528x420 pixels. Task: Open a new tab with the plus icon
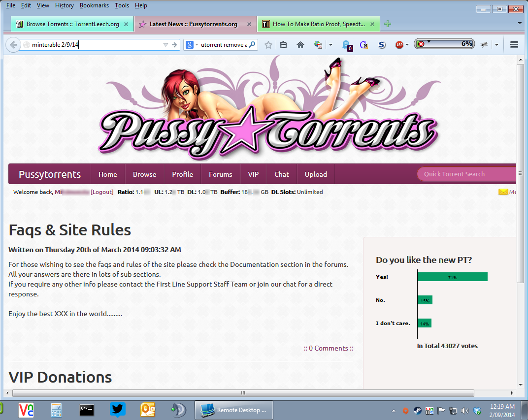tap(388, 24)
